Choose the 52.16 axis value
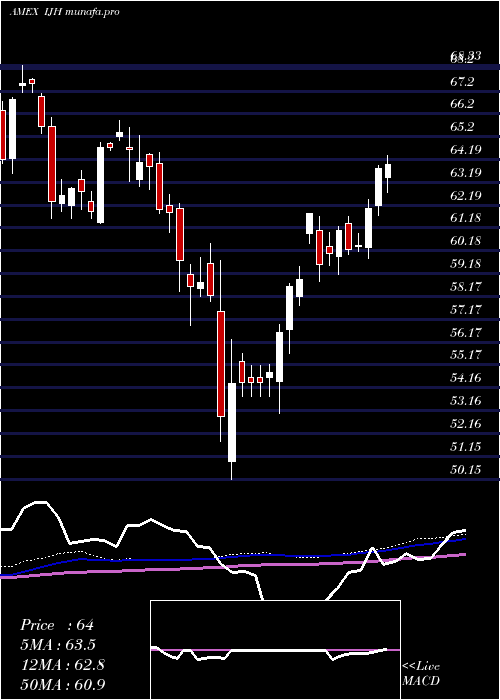Screen dimensions: 500x700 click(466, 424)
